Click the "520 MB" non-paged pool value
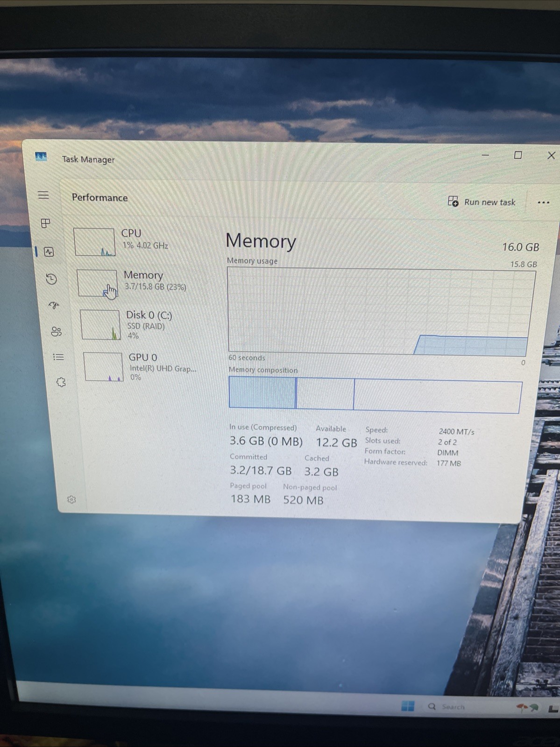This screenshot has width=560, height=747. coord(303,500)
